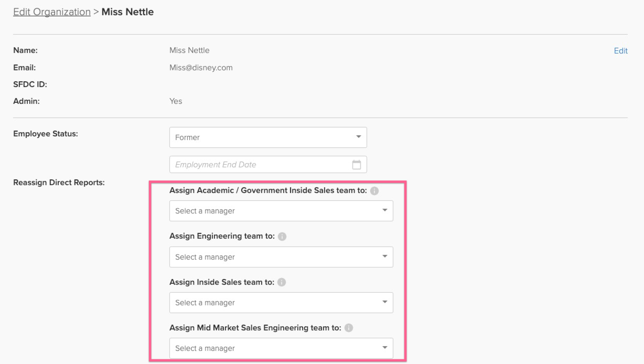Open the Select a manager dropdown for Academic/Government team
The width and height of the screenshot is (644, 364).
[273, 211]
